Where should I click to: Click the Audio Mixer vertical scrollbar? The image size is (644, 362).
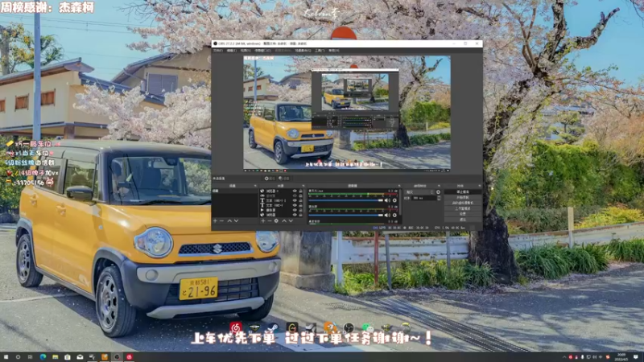[401, 202]
